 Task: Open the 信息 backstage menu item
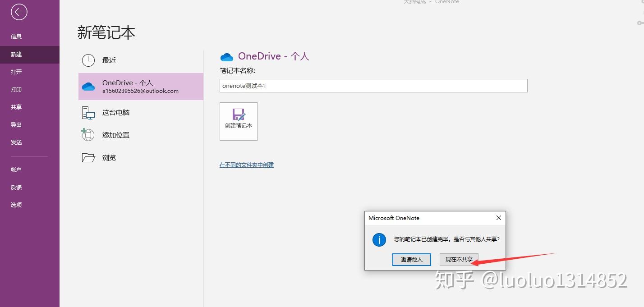pyautogui.click(x=16, y=37)
